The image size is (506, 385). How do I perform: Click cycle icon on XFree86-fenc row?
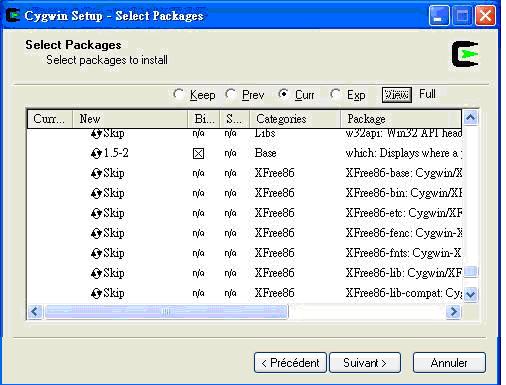coord(96,234)
